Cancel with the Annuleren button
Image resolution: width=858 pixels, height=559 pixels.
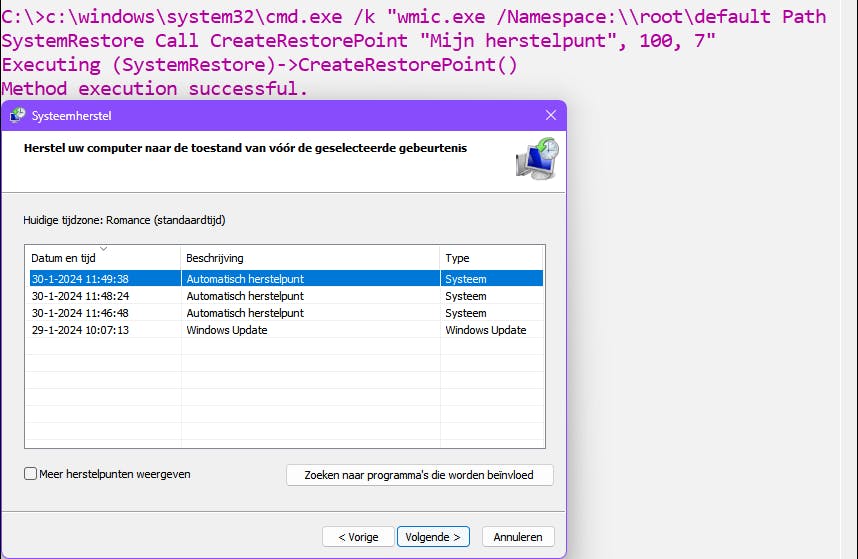(x=518, y=537)
